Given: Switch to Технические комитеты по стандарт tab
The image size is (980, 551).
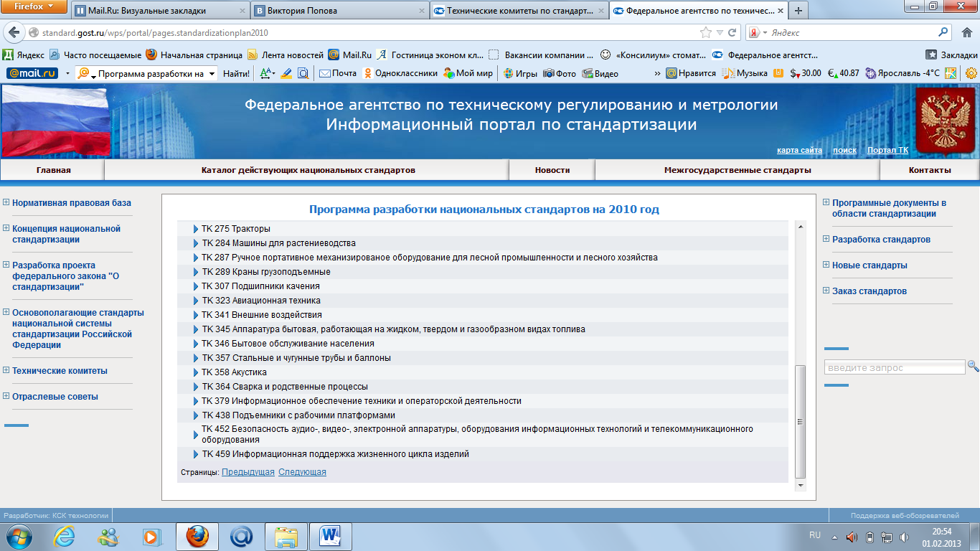Looking at the screenshot, I should click(x=519, y=11).
